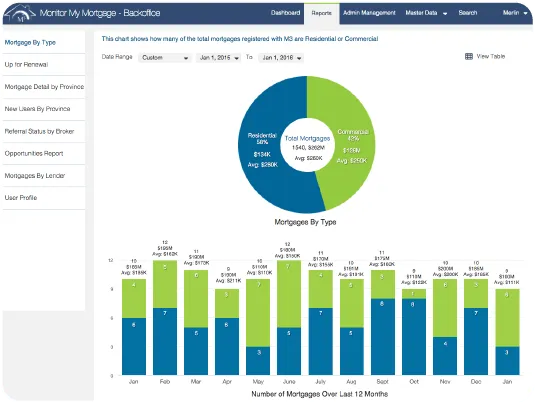Click the View Table grid icon
The width and height of the screenshot is (535, 403).
pyautogui.click(x=469, y=56)
